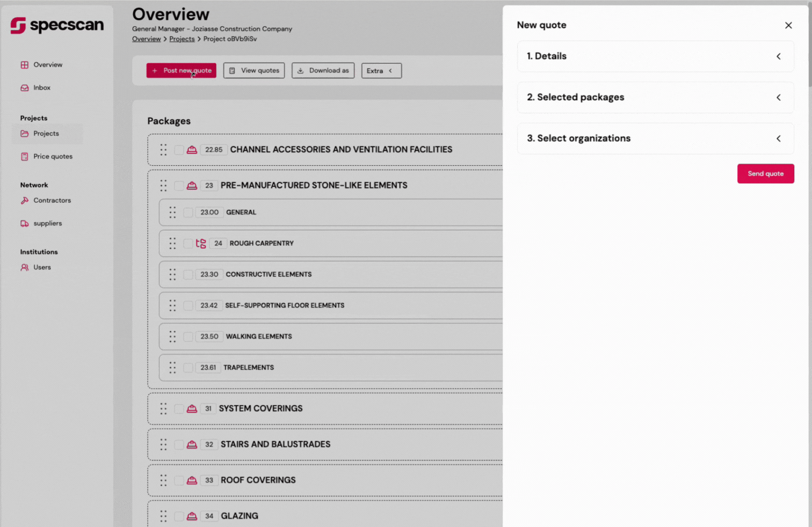Tick checkbox for 23.61 TRAPELEMENTS
This screenshot has width=812, height=527.
click(188, 368)
